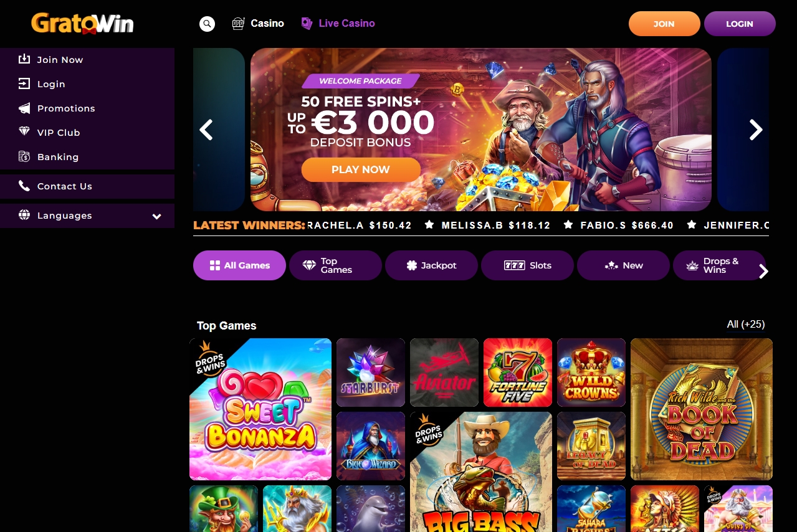Click the purple LOGIN button
This screenshot has width=797, height=532.
tap(740, 24)
